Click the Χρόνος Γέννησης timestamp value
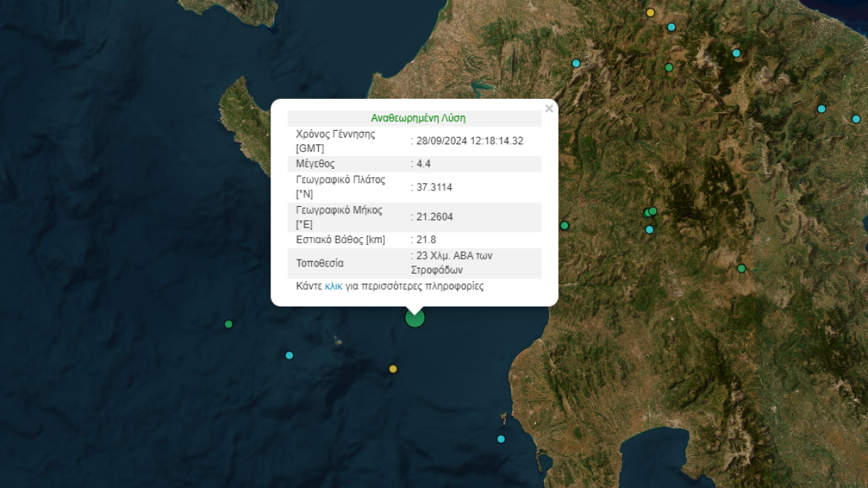 click(x=468, y=140)
